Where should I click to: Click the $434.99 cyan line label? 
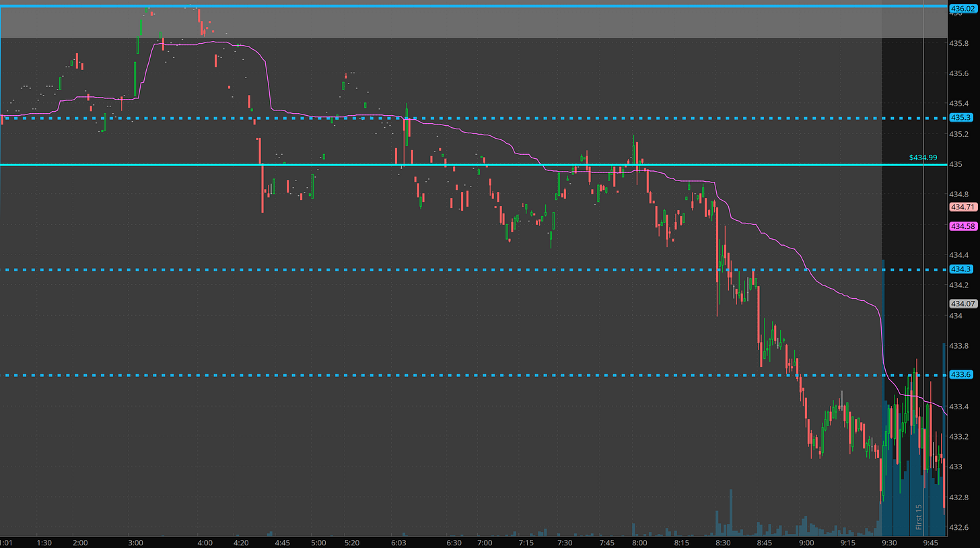point(923,158)
